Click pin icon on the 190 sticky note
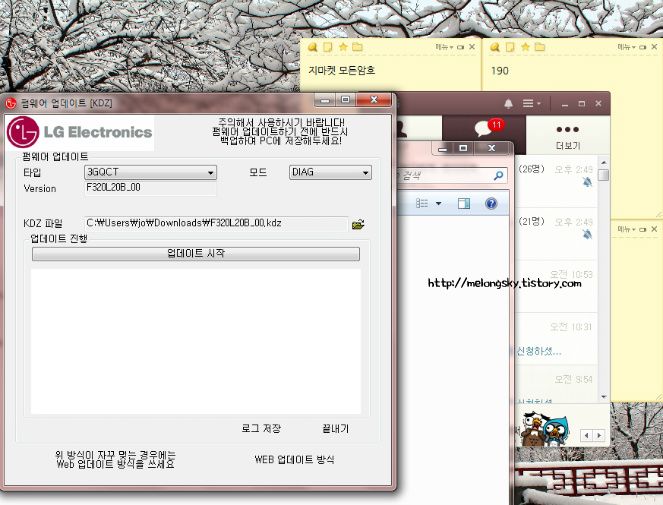 tap(643, 47)
